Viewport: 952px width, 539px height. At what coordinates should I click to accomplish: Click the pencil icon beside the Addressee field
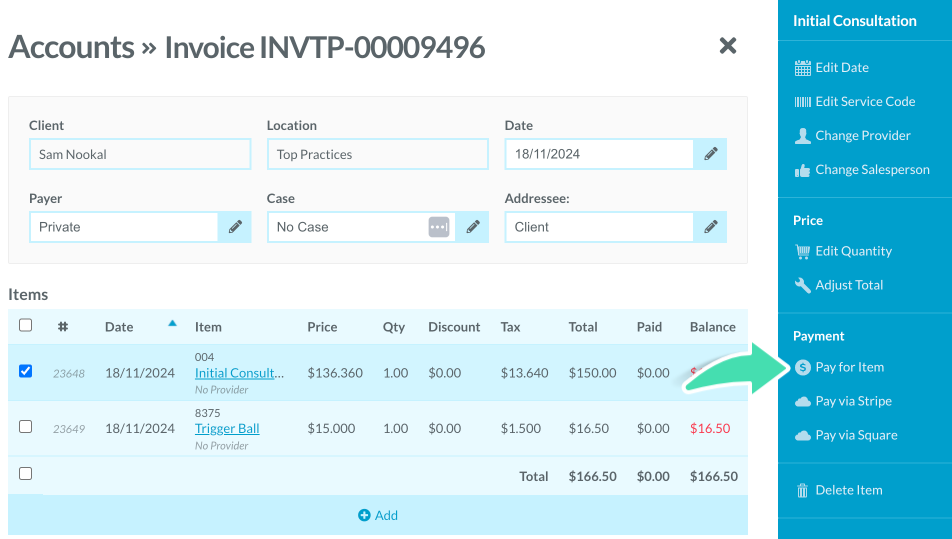[x=710, y=227]
